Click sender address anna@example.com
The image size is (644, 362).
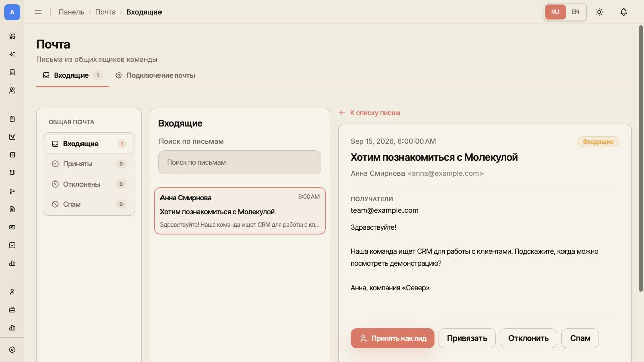(445, 173)
